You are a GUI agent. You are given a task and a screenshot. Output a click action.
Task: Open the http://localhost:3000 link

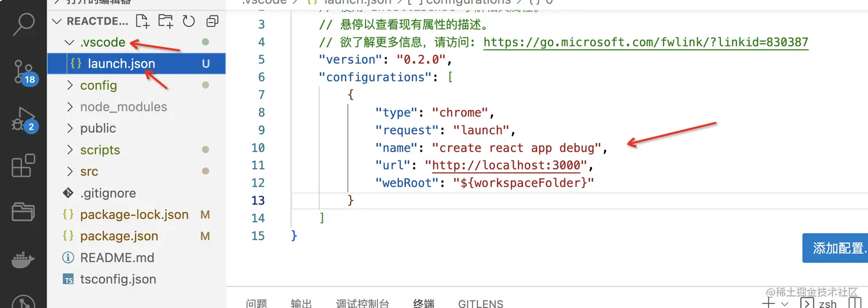(x=506, y=165)
